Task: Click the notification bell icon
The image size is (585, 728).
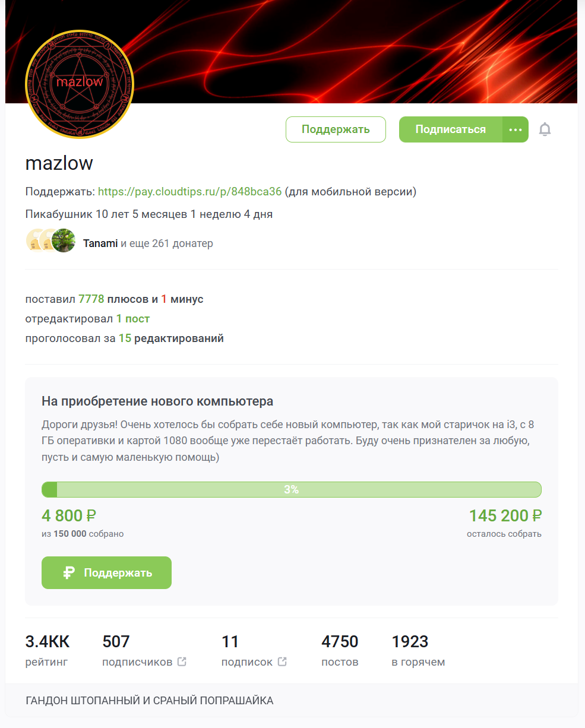Action: (x=545, y=129)
